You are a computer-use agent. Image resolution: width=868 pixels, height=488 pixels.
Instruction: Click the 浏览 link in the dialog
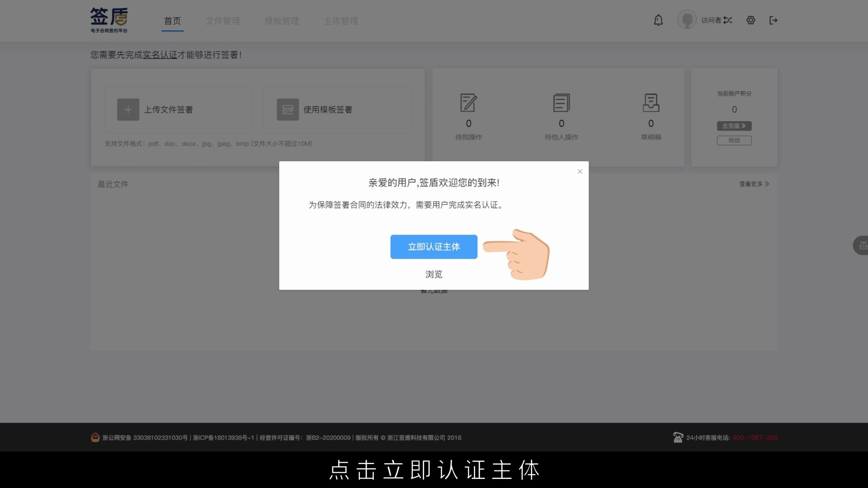(434, 274)
